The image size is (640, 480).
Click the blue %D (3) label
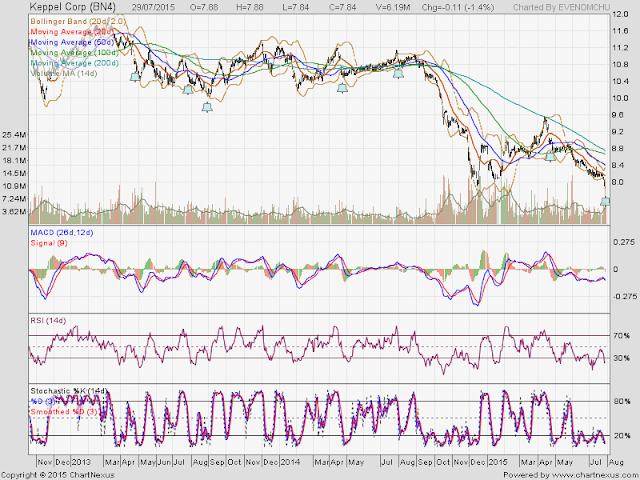pyautogui.click(x=42, y=401)
